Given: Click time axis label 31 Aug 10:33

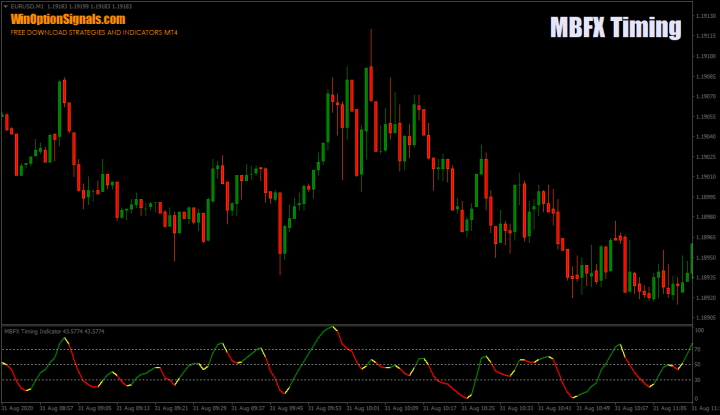Looking at the screenshot, I should (x=517, y=408).
